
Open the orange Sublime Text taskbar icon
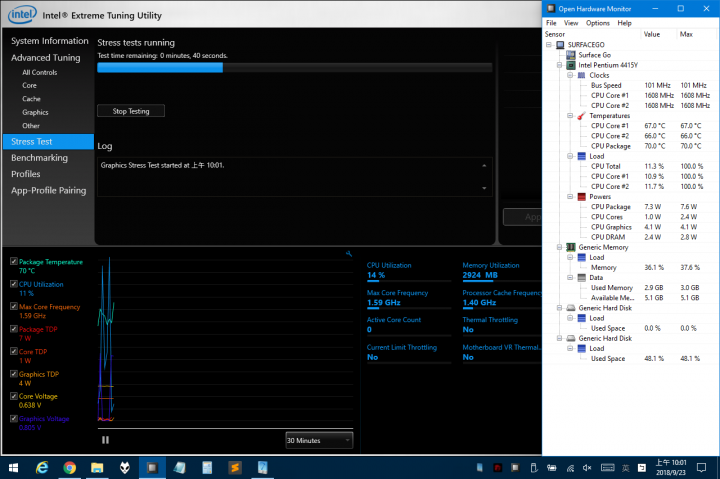235,468
